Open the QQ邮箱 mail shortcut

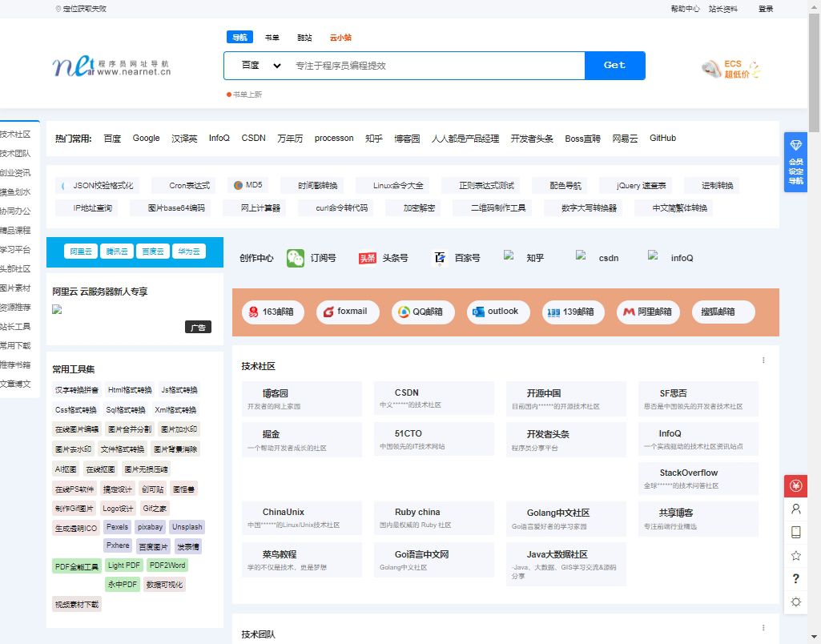click(x=423, y=312)
